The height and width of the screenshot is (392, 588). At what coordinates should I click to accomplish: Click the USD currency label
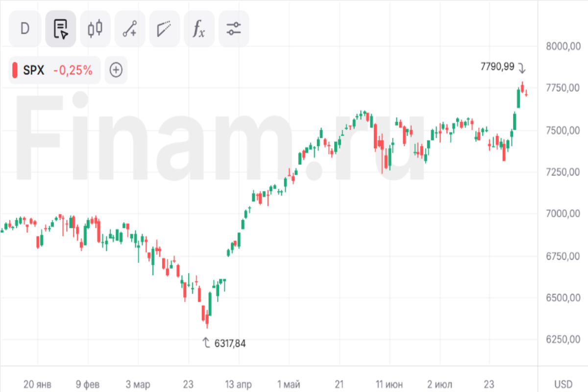coord(563,384)
